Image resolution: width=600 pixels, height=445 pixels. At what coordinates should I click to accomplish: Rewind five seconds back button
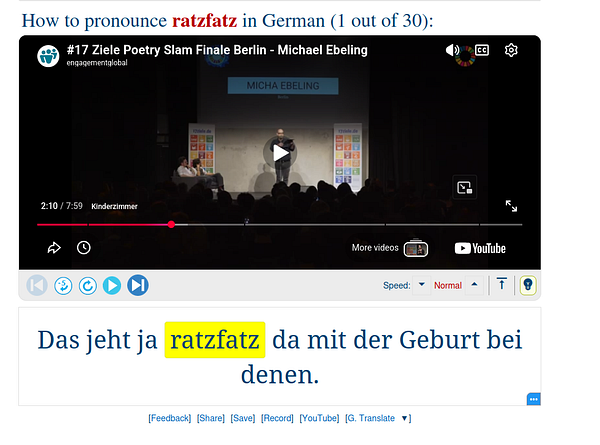coord(63,285)
